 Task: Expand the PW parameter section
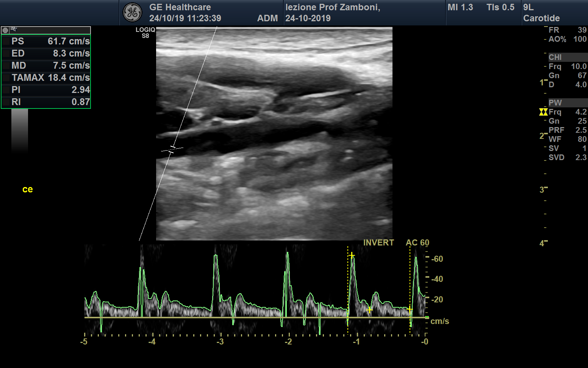(555, 103)
